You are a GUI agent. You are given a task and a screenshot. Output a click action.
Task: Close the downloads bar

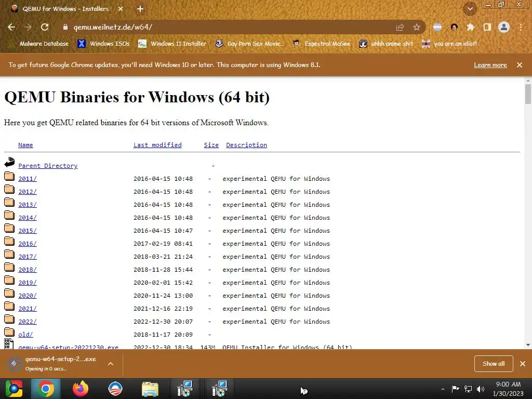pos(523,364)
